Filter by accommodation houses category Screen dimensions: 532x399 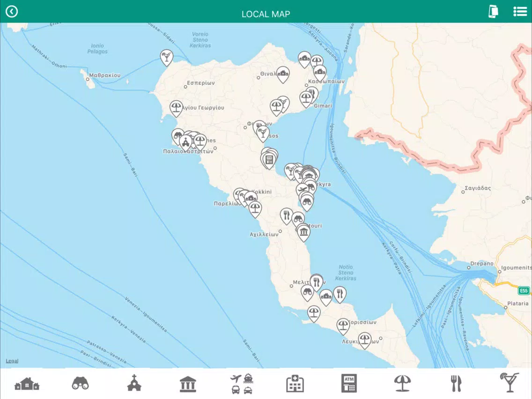click(x=27, y=384)
